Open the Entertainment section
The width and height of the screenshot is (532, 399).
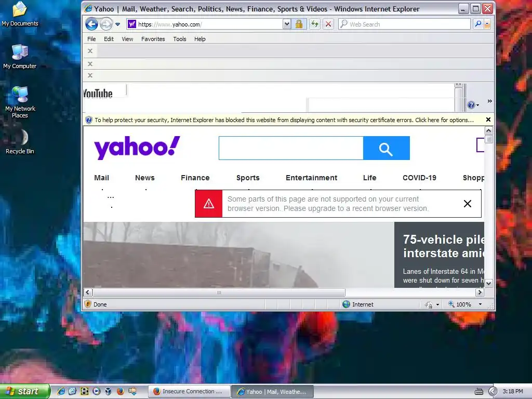(x=312, y=178)
